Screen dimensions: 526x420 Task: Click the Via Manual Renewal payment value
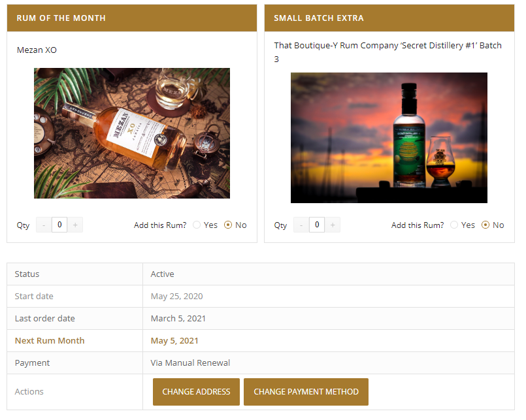pyautogui.click(x=190, y=363)
